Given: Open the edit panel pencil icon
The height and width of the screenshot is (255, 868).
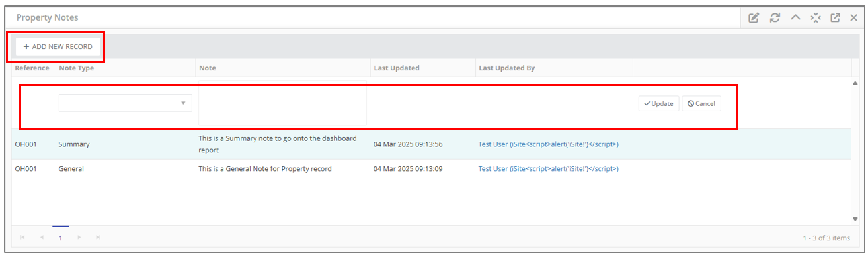Looking at the screenshot, I should tap(754, 18).
